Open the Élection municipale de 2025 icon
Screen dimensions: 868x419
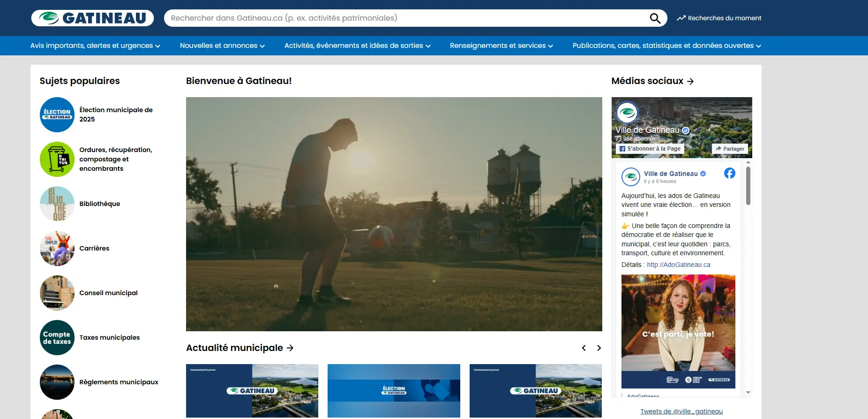57,114
